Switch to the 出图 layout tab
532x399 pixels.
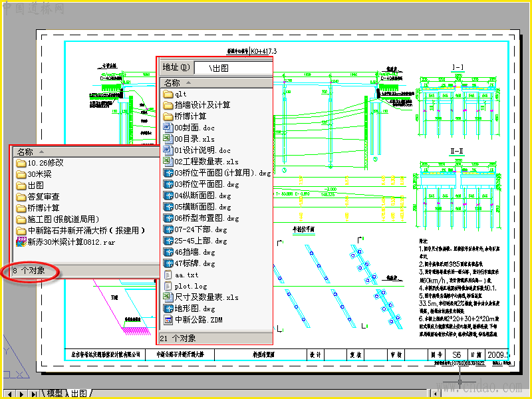pyautogui.click(x=79, y=394)
